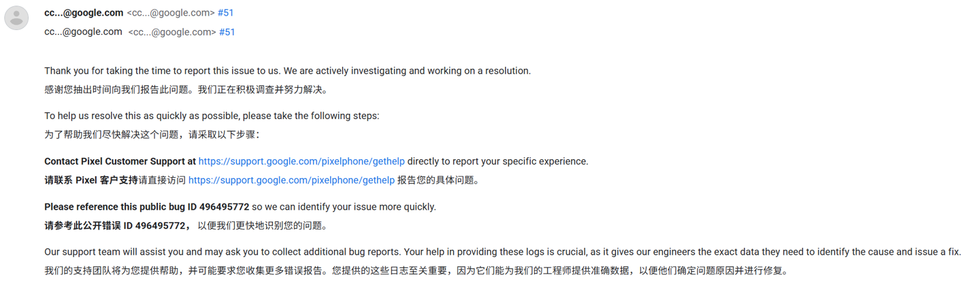Click the bold sender name cc...@google.com
980x288 pixels.
pyautogui.click(x=84, y=13)
